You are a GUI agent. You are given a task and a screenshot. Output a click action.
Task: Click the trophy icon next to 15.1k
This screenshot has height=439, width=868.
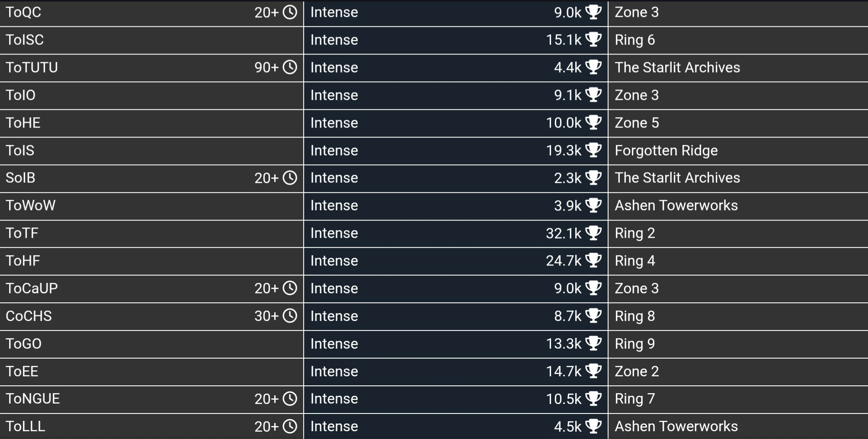coord(593,40)
